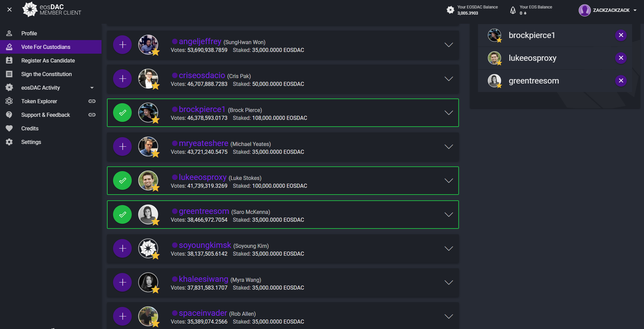Click greentreesom avatar in selected panel
This screenshot has height=329, width=644.
pyautogui.click(x=495, y=81)
